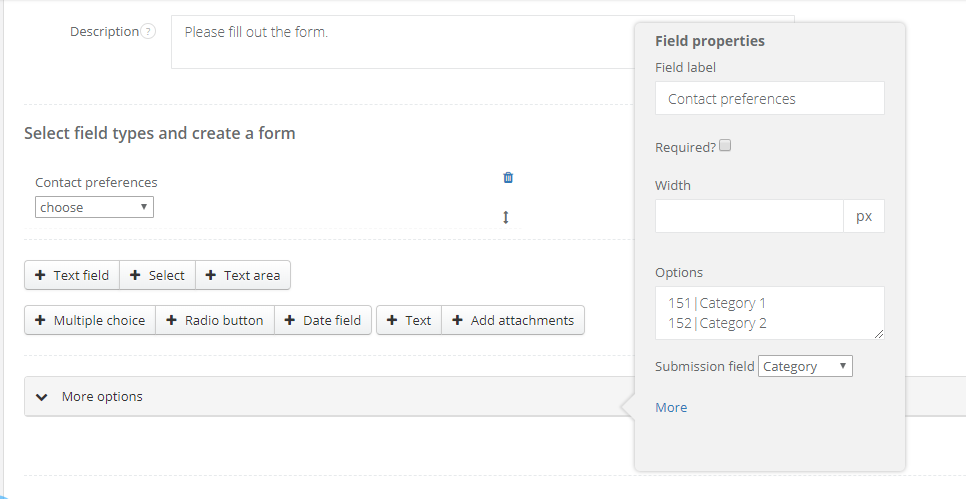Add a Date field to the form
The image size is (966, 499).
[322, 320]
